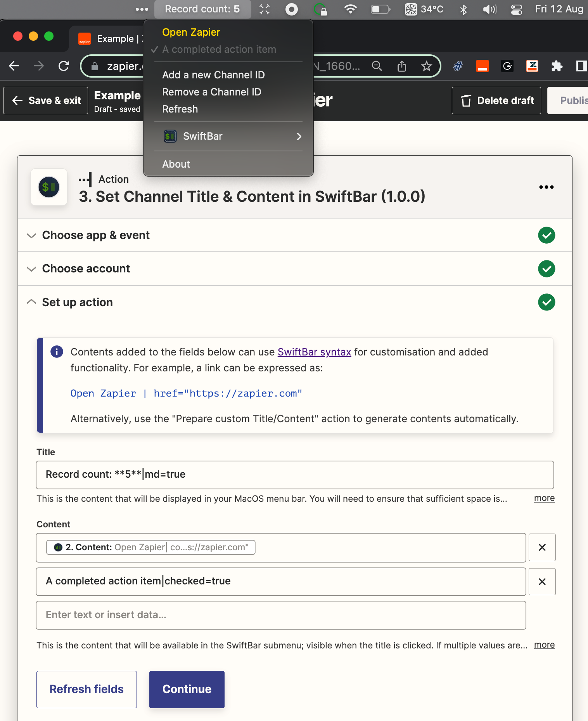
Task: Click the Title input field
Action: click(x=295, y=475)
